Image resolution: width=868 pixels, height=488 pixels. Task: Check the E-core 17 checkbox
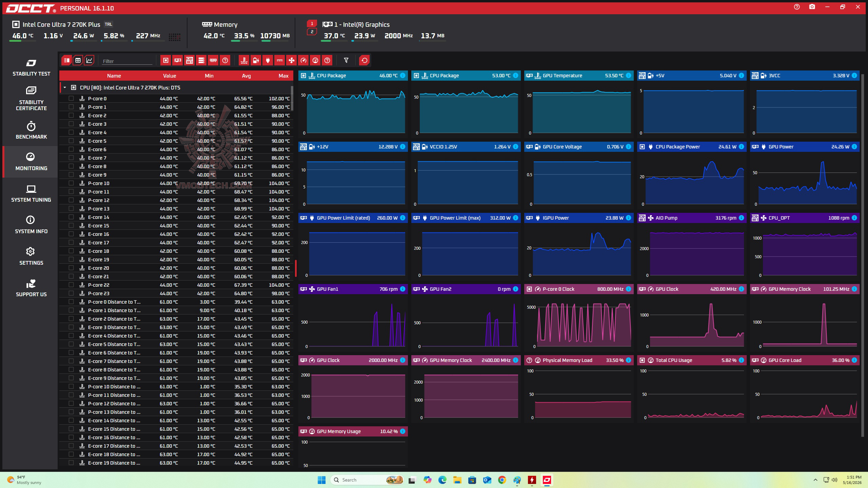(71, 242)
